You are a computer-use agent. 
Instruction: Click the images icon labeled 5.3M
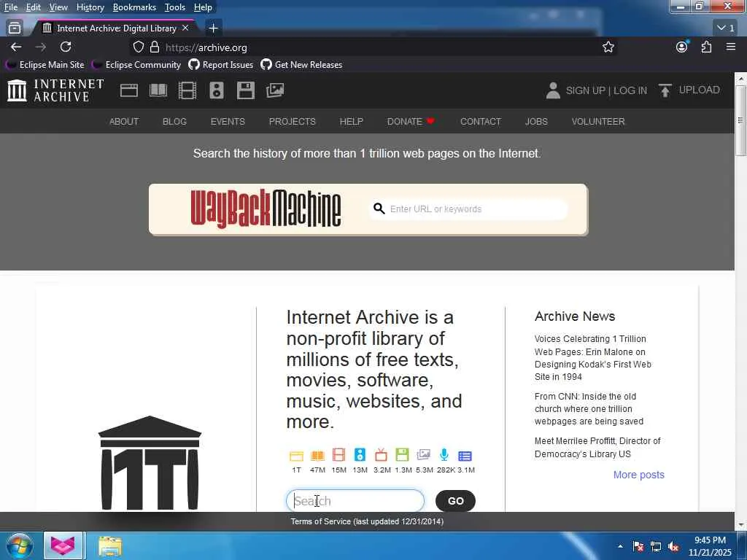(x=424, y=455)
